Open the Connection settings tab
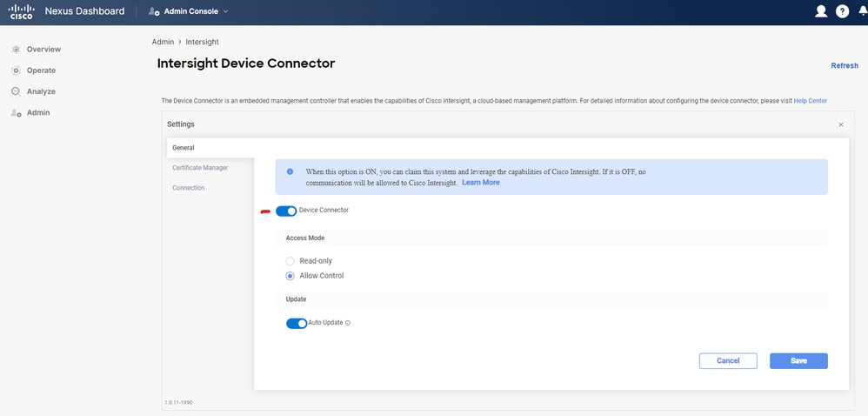This screenshot has height=416, width=868. [x=188, y=188]
